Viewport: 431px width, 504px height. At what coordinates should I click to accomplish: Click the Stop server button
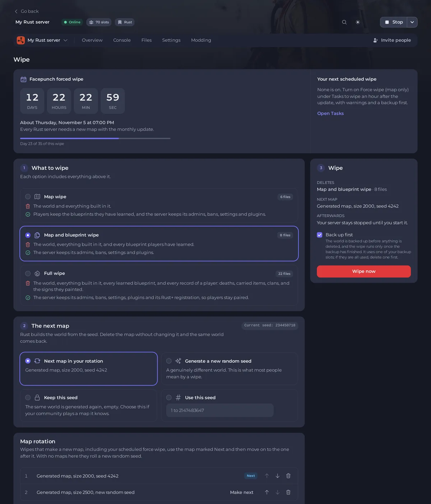(394, 22)
